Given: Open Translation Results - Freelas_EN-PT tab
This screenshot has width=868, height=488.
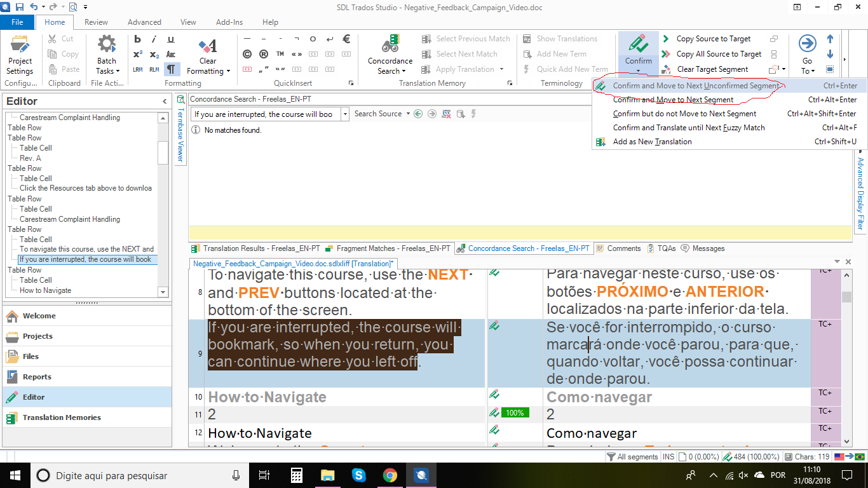Looking at the screenshot, I should click(256, 248).
